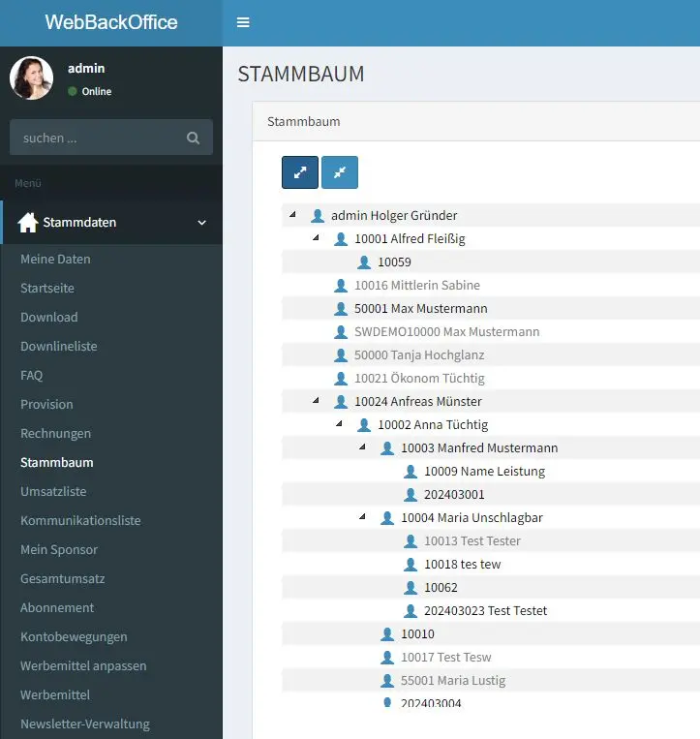Click the person icon next to 10062
The height and width of the screenshot is (739, 700).
point(411,588)
